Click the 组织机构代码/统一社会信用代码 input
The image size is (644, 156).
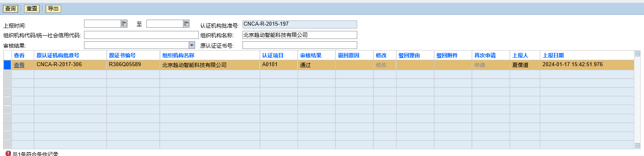click(x=141, y=35)
